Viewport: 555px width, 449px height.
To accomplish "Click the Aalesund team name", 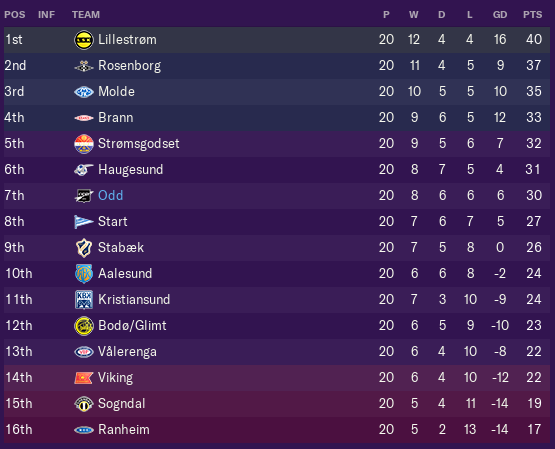I will 125,274.
